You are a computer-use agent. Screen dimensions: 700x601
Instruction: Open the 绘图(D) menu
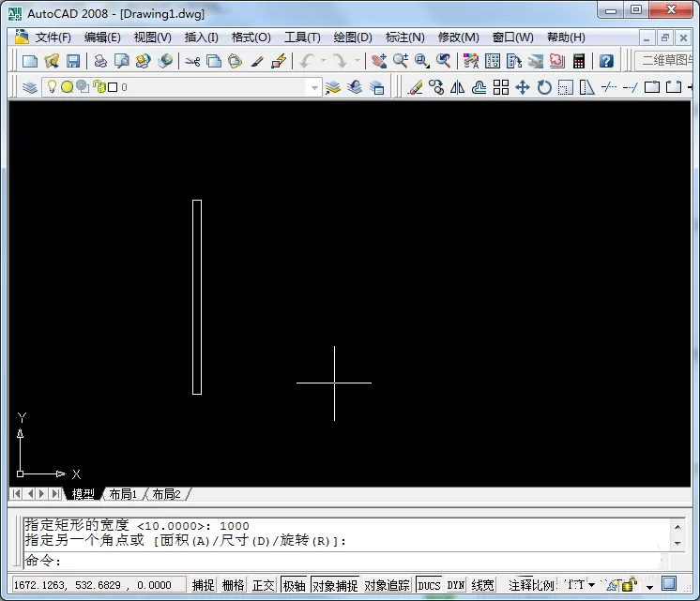tap(353, 38)
